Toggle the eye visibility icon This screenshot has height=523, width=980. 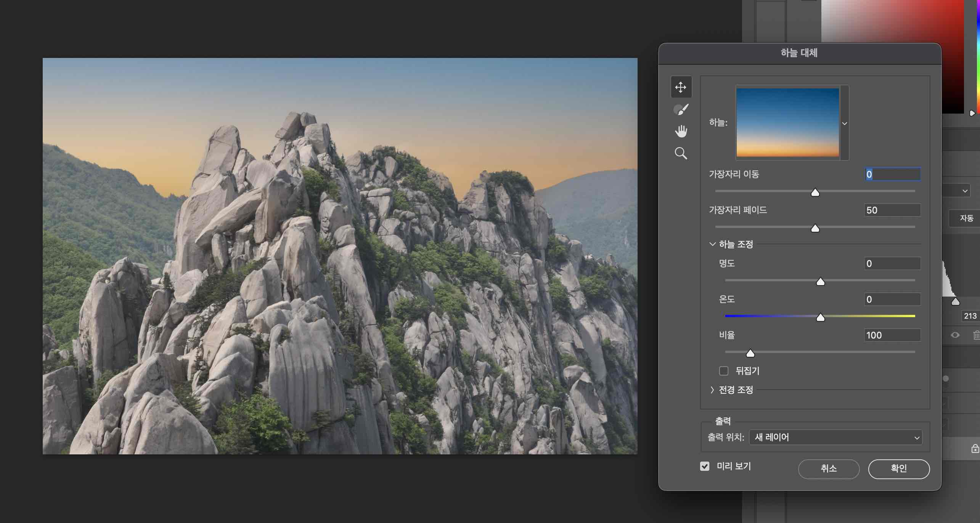(x=955, y=335)
